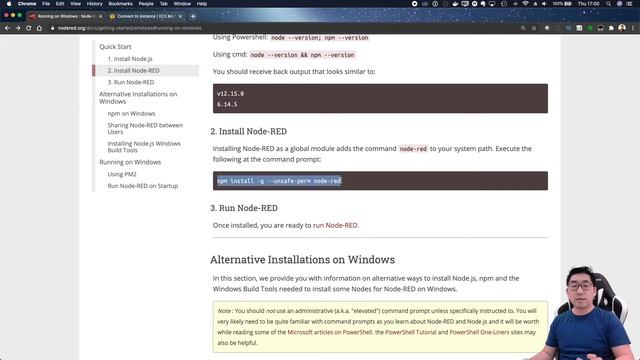Click the battery status indicator
This screenshot has width=640, height=360.
pyautogui.click(x=562, y=4)
